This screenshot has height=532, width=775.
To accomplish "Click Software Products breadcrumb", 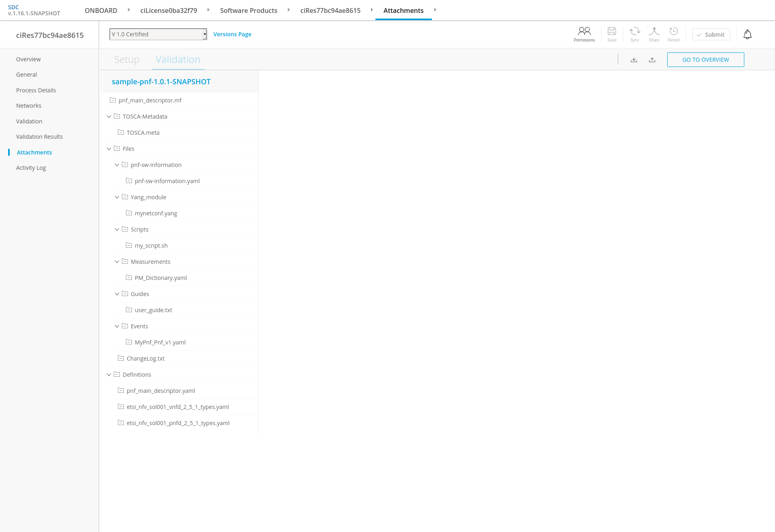I will click(x=248, y=10).
